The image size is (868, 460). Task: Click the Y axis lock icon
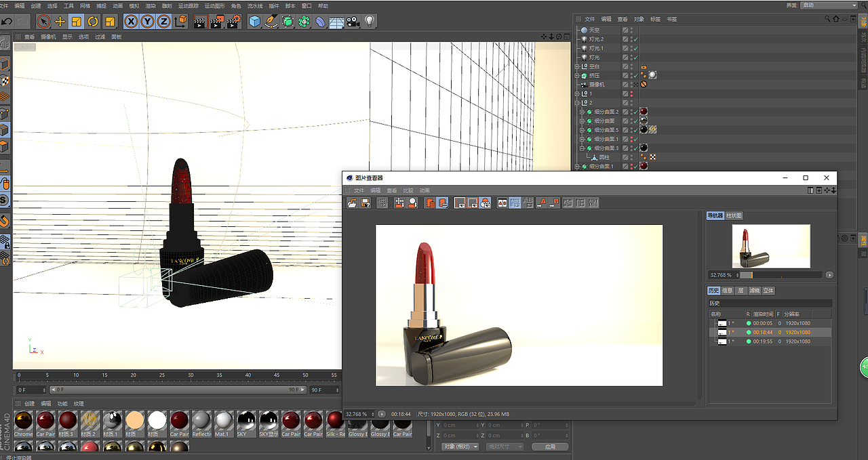[147, 22]
